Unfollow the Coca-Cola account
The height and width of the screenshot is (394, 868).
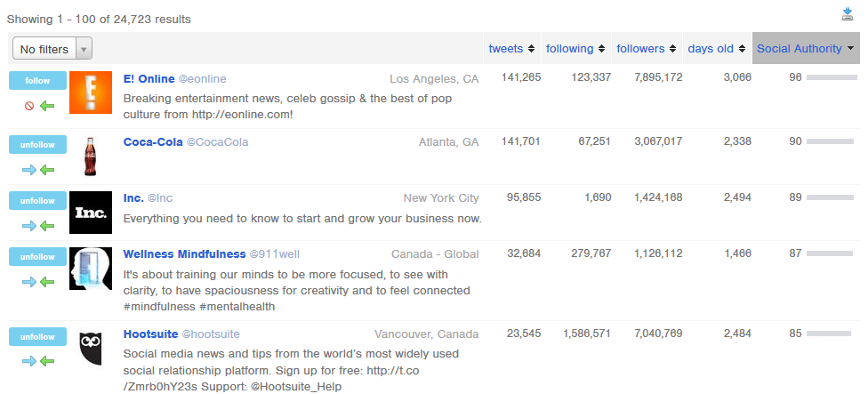[x=37, y=145]
